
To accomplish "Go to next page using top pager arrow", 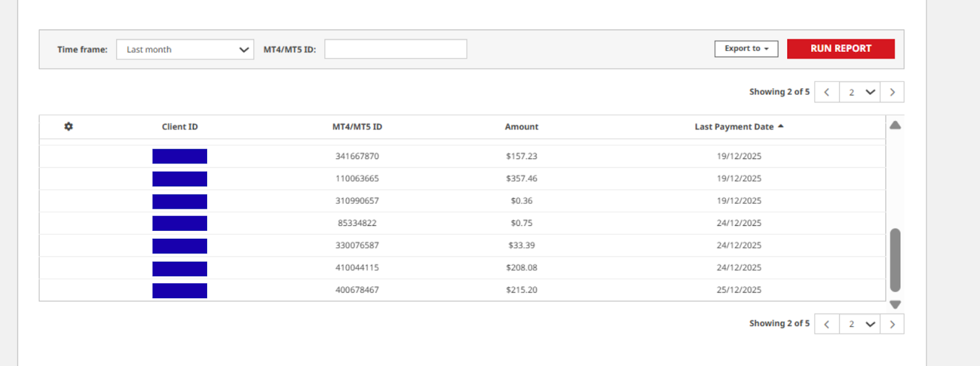I will coord(892,92).
